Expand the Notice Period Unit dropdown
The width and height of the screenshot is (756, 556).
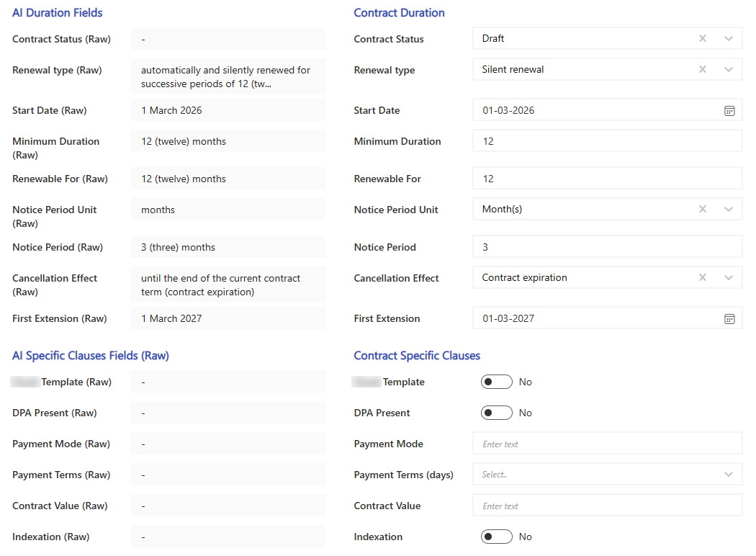tap(729, 209)
